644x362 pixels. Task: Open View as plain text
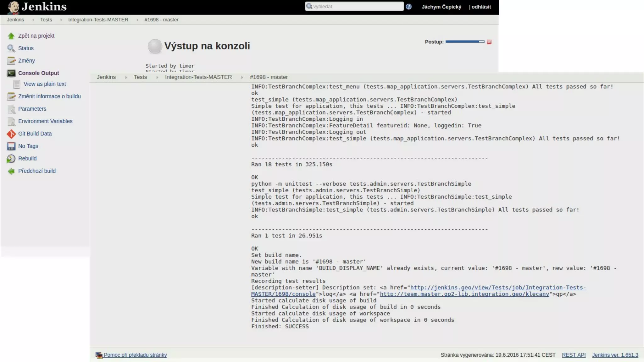pos(45,84)
